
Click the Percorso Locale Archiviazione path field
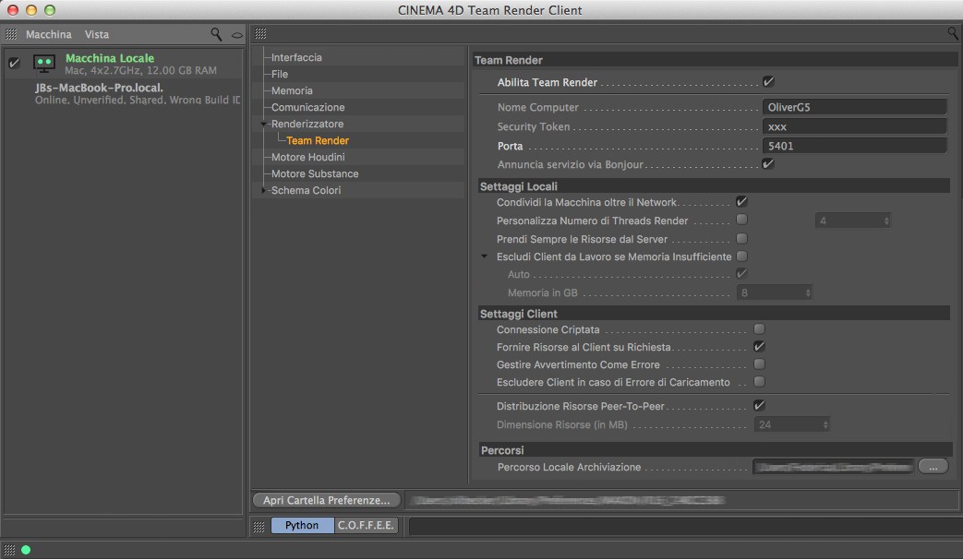tap(834, 468)
